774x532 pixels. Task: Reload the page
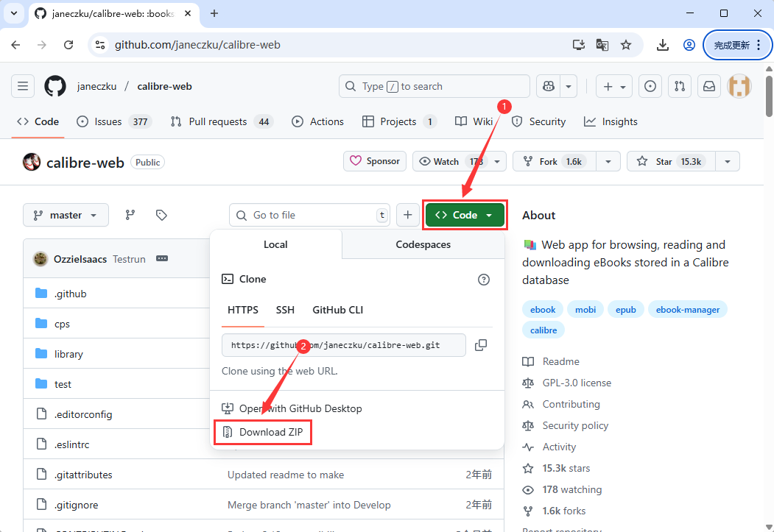click(68, 45)
